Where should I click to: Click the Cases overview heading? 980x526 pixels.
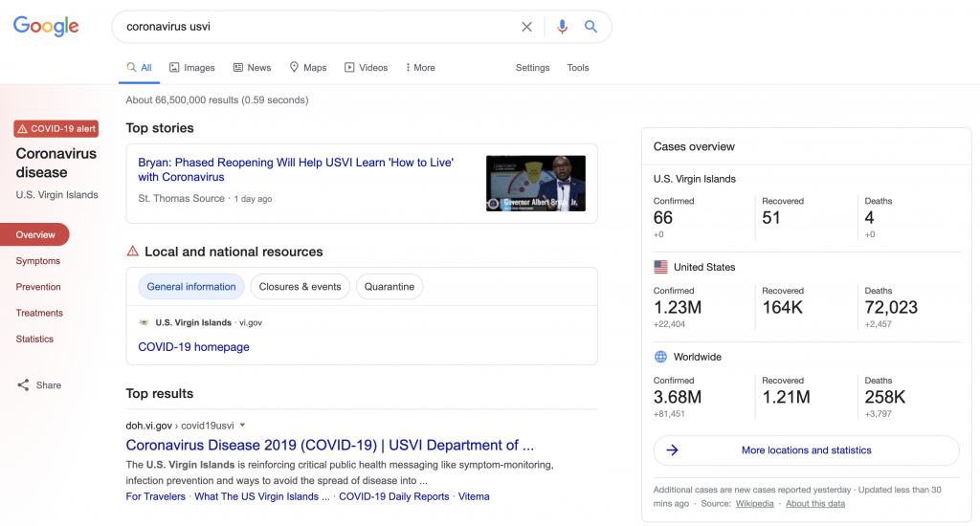coord(694,147)
